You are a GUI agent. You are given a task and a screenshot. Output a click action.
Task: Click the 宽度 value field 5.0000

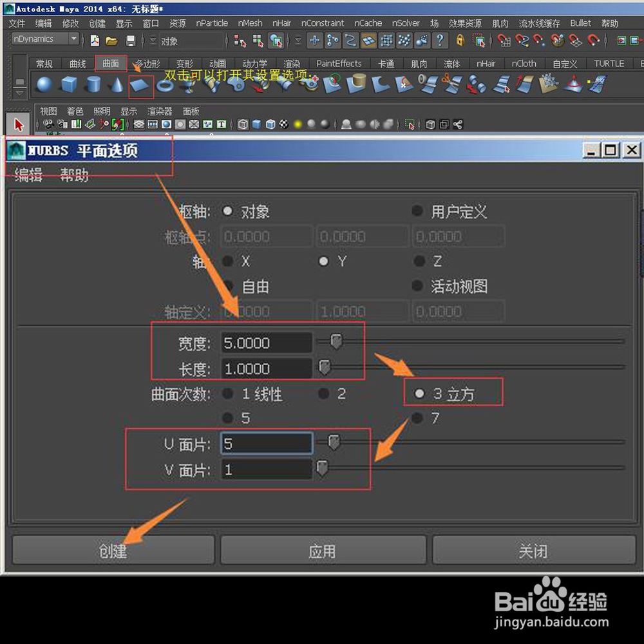(x=267, y=343)
